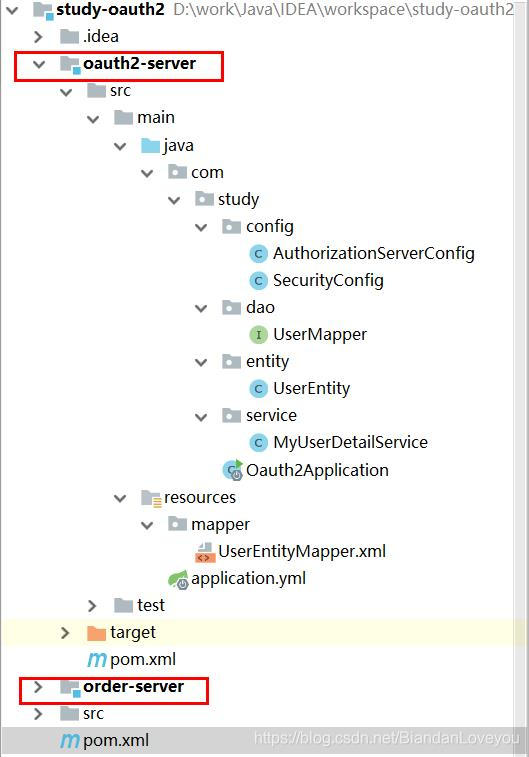Click the mapper folder icon

coord(177,524)
